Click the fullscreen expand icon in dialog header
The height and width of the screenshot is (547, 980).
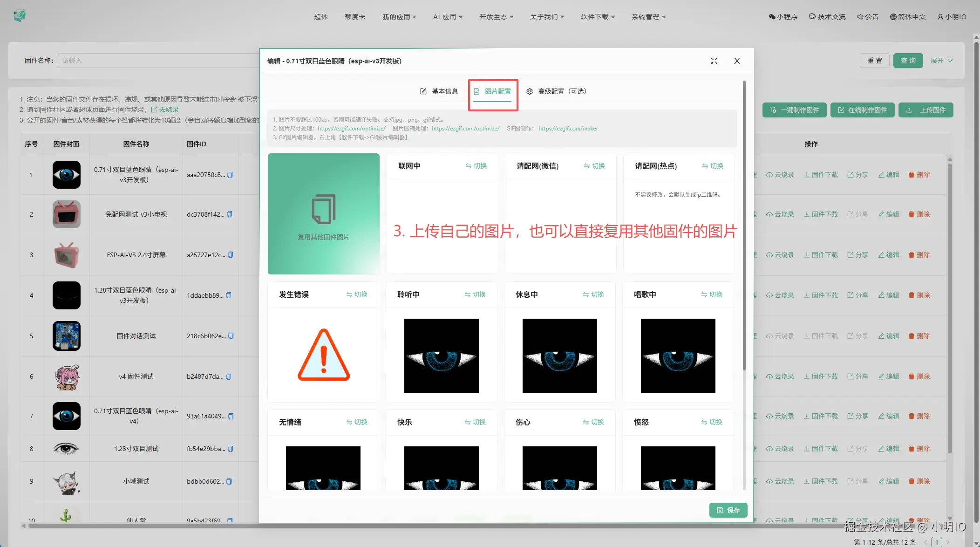pos(714,61)
